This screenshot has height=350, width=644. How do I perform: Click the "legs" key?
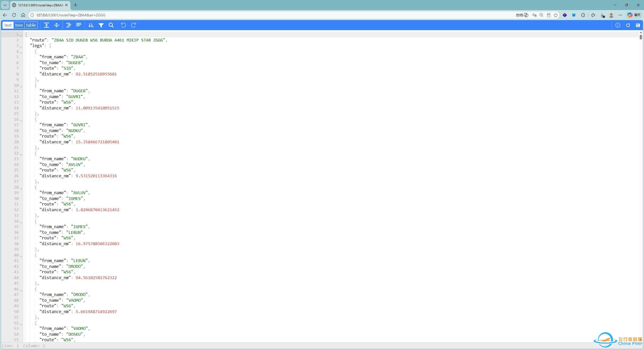(37, 46)
